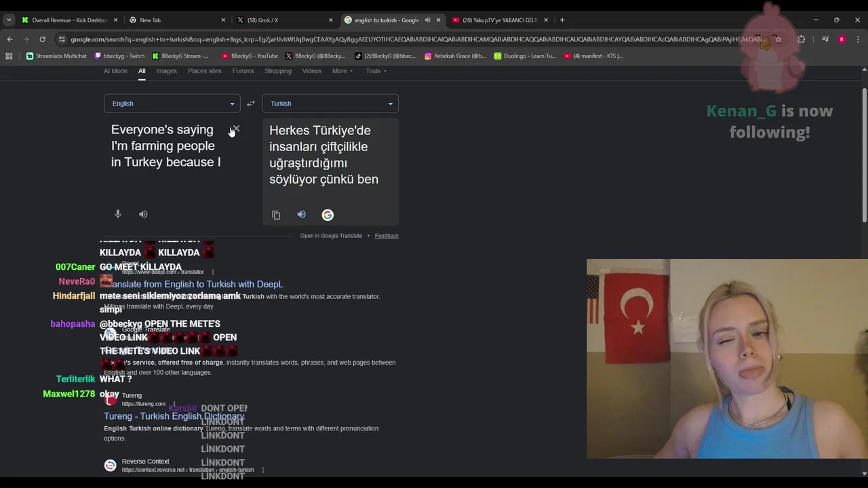This screenshot has width=868, height=488.
Task: View site information in the address bar
Action: click(62, 39)
